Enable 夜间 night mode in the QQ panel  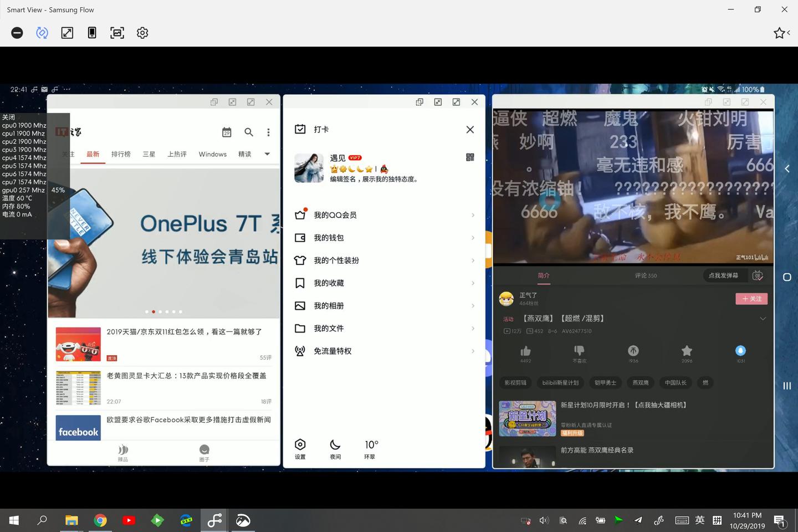coord(335,448)
